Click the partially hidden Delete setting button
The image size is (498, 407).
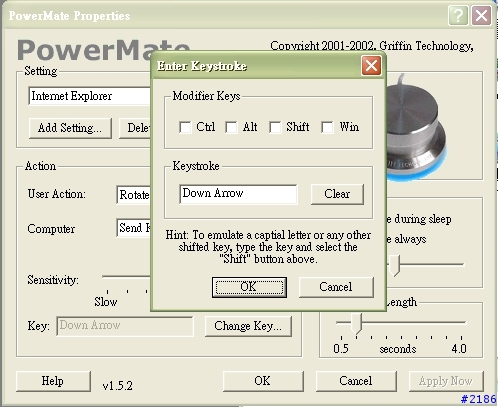(x=135, y=128)
